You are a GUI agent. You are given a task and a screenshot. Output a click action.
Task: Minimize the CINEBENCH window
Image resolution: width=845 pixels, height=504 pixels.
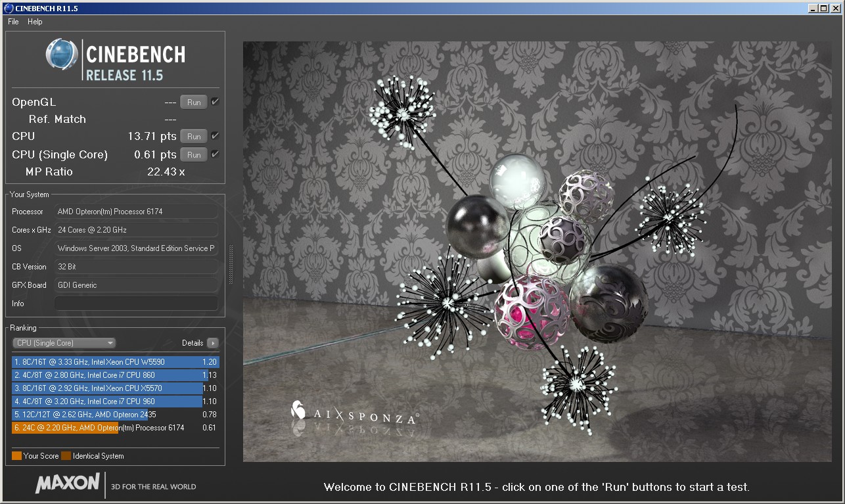[x=813, y=8]
